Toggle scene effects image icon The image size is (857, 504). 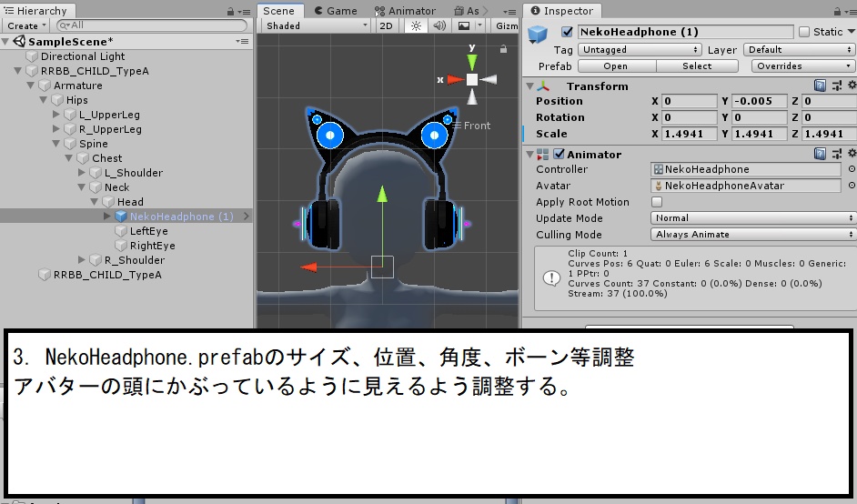tap(463, 25)
